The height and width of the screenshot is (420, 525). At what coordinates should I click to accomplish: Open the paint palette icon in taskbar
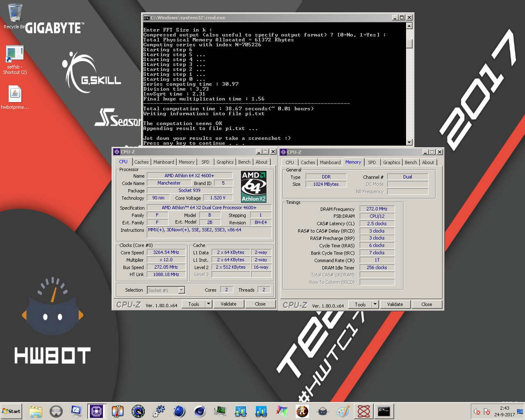click(343, 411)
